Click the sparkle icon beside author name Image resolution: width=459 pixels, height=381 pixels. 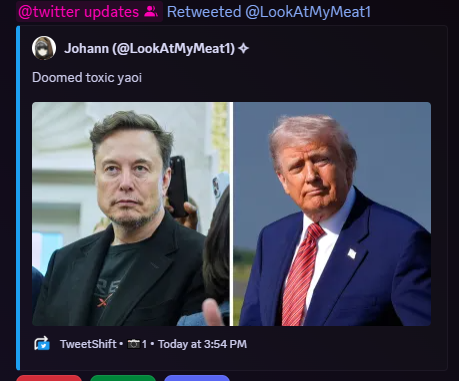pos(244,48)
